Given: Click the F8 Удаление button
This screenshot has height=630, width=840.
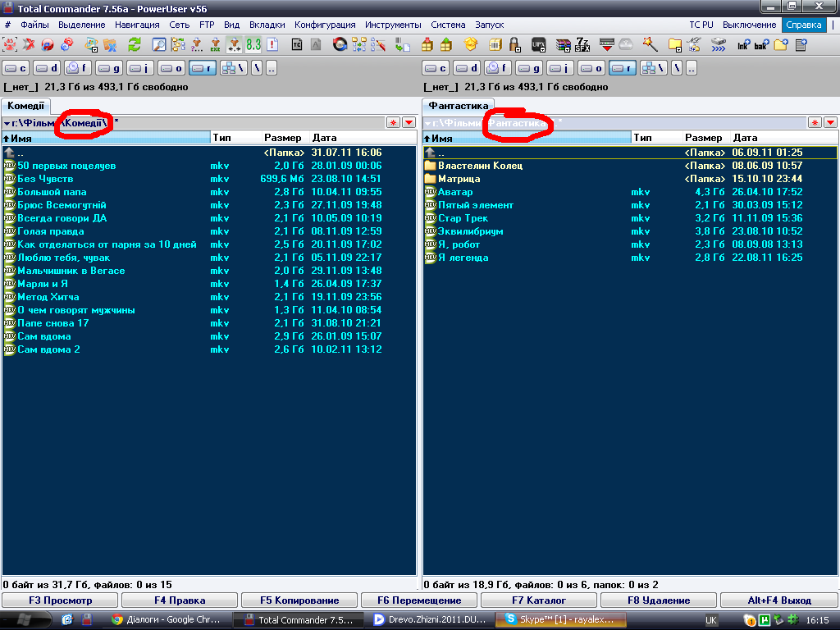Looking at the screenshot, I should 659,600.
